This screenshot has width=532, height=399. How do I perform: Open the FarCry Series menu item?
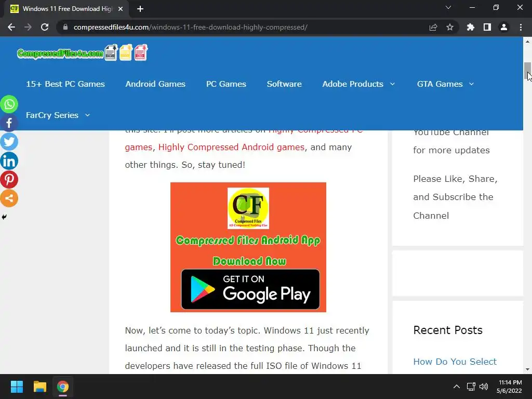coord(52,115)
